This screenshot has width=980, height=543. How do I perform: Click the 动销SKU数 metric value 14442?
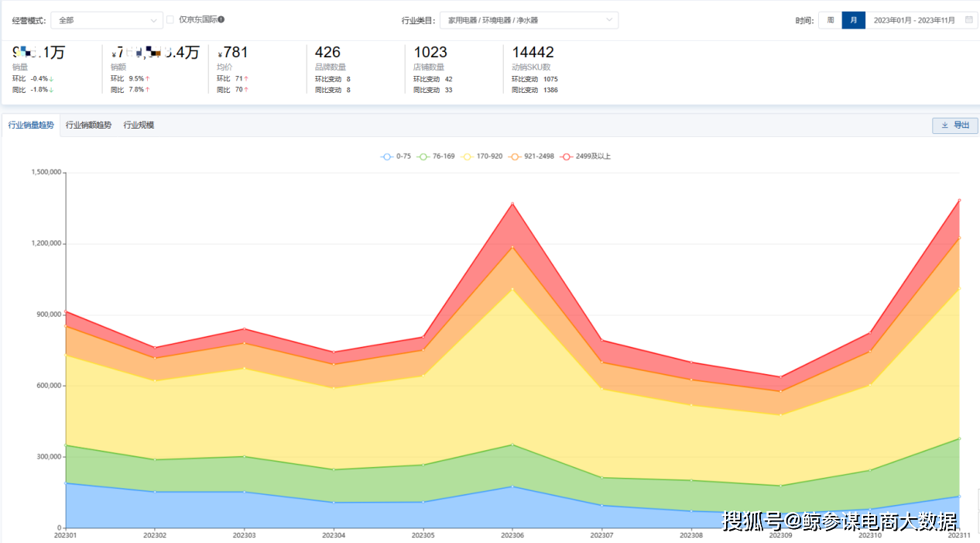pos(533,53)
